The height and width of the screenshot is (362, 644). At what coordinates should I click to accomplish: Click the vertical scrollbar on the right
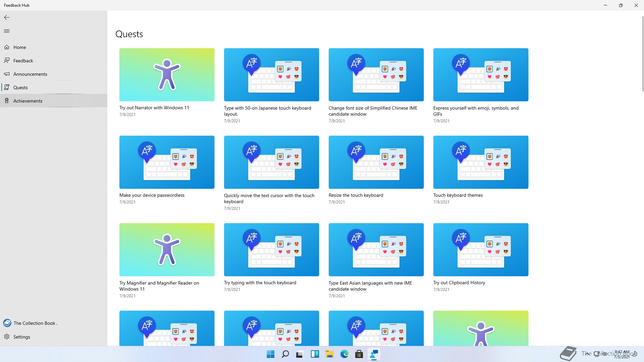coord(643,54)
